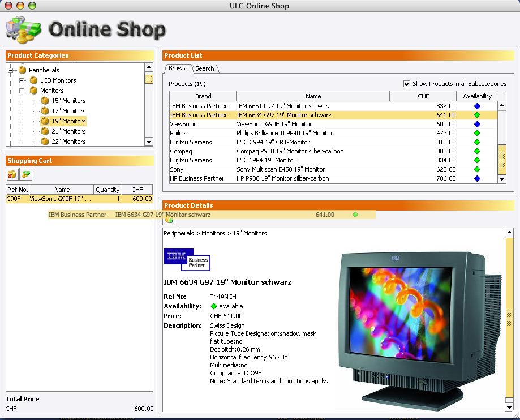
Task: Click the 19" Monitors folder icon
Action: [x=45, y=121]
